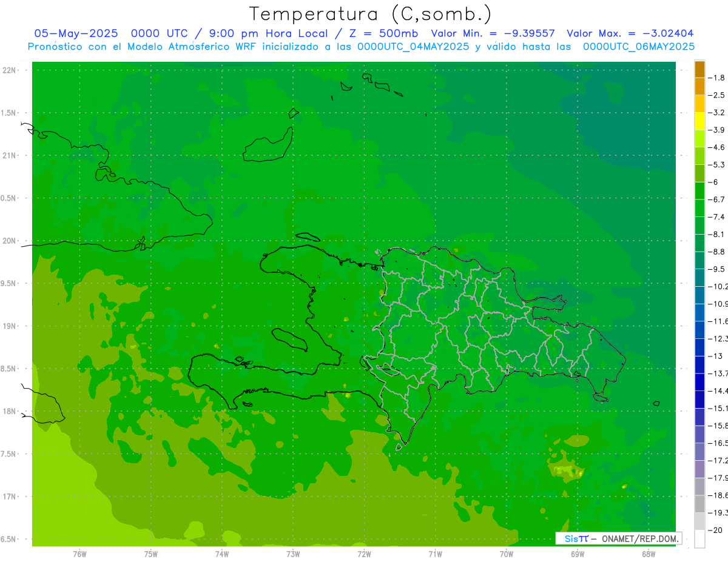Image resolution: width=728 pixels, height=562 pixels.
Task: Click the '-4.6' colorbar value
Action: click(718, 147)
